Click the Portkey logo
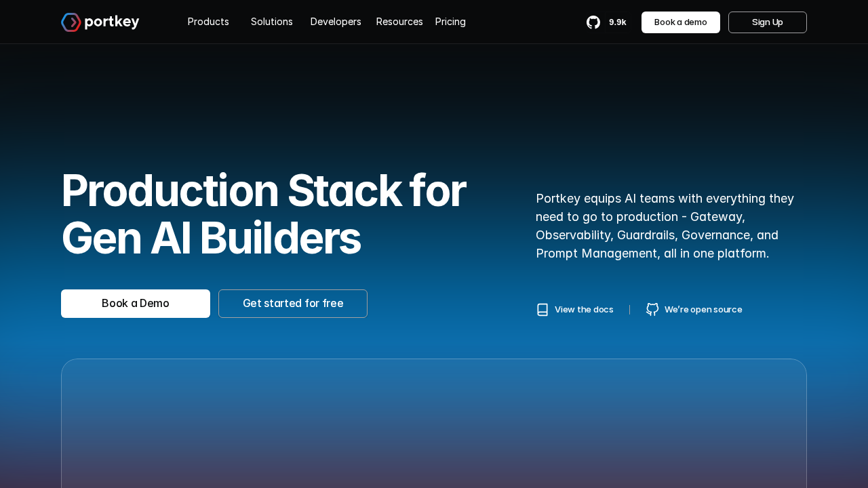Viewport: 868px width, 488px height. click(100, 21)
